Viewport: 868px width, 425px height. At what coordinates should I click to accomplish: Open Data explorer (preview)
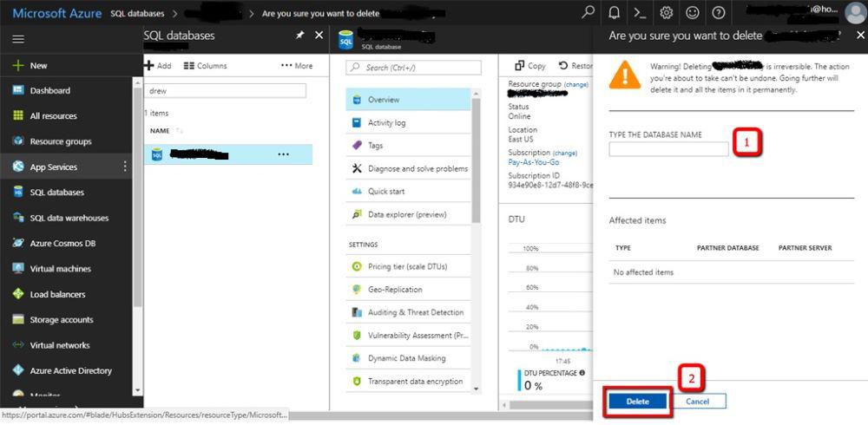point(408,214)
